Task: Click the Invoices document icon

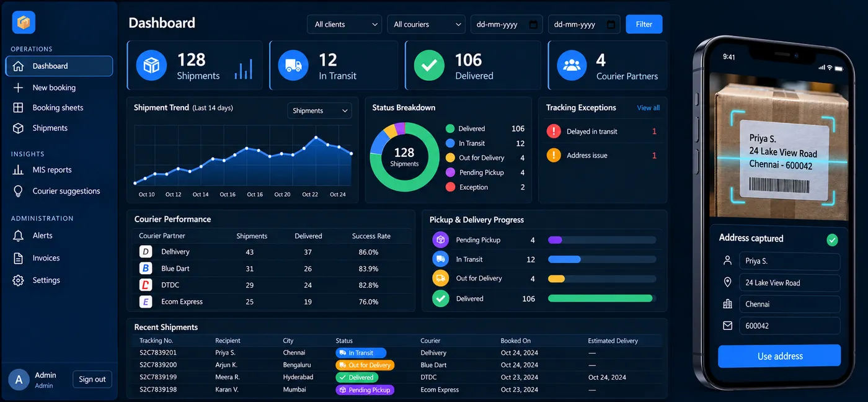Action: (x=19, y=258)
